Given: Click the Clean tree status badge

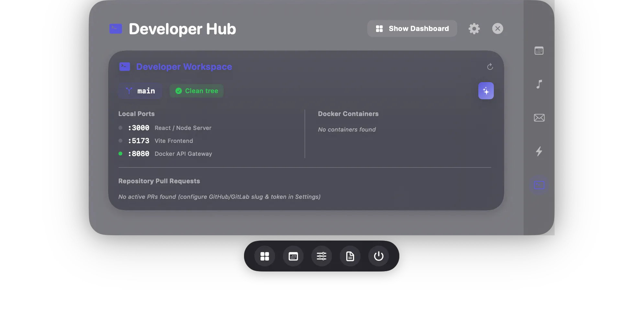Looking at the screenshot, I should coord(196,91).
